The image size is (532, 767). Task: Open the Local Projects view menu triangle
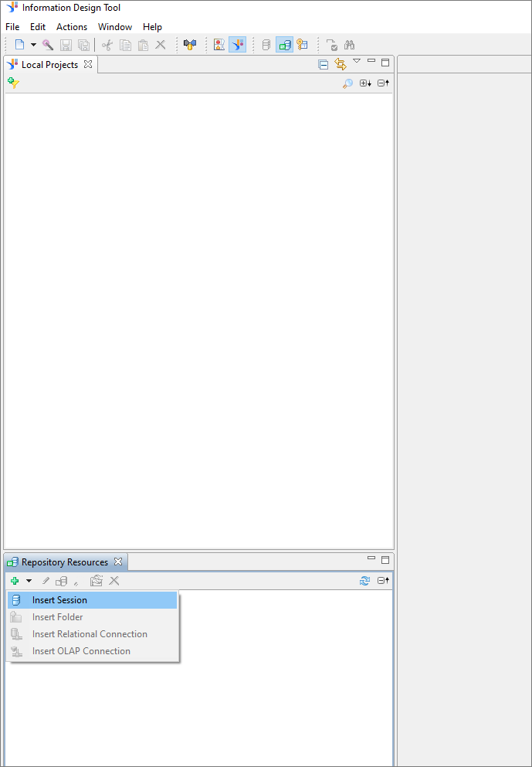[357, 61]
